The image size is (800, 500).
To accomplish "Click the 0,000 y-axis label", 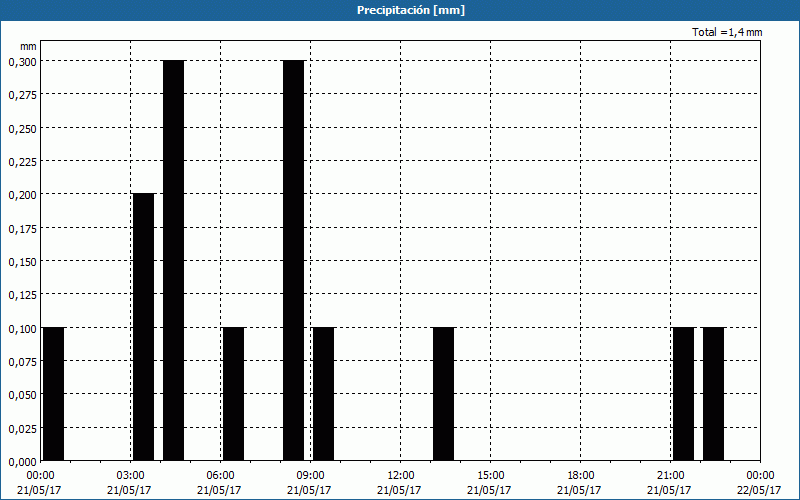I will tap(22, 462).
